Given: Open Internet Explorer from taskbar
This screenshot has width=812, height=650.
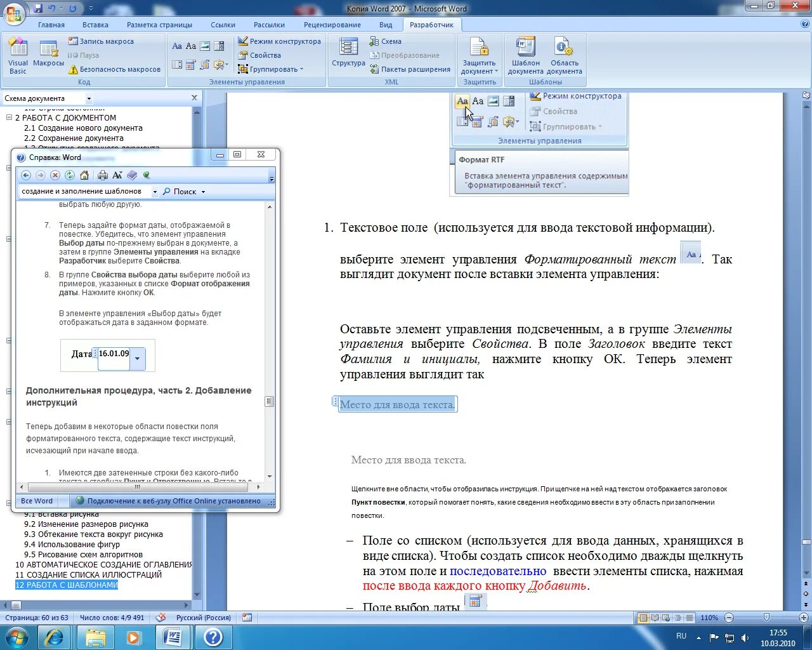Looking at the screenshot, I should point(53,637).
